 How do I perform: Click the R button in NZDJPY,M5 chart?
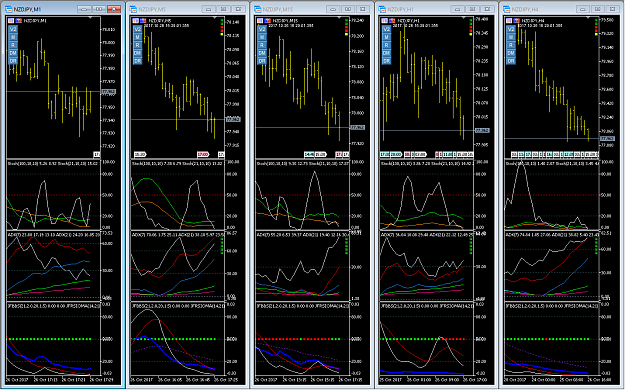[x=138, y=45]
